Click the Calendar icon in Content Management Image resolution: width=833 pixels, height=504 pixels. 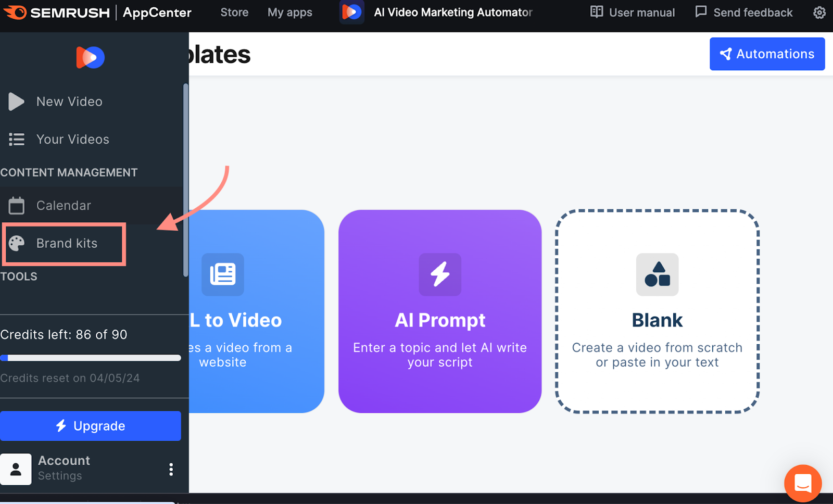16,205
